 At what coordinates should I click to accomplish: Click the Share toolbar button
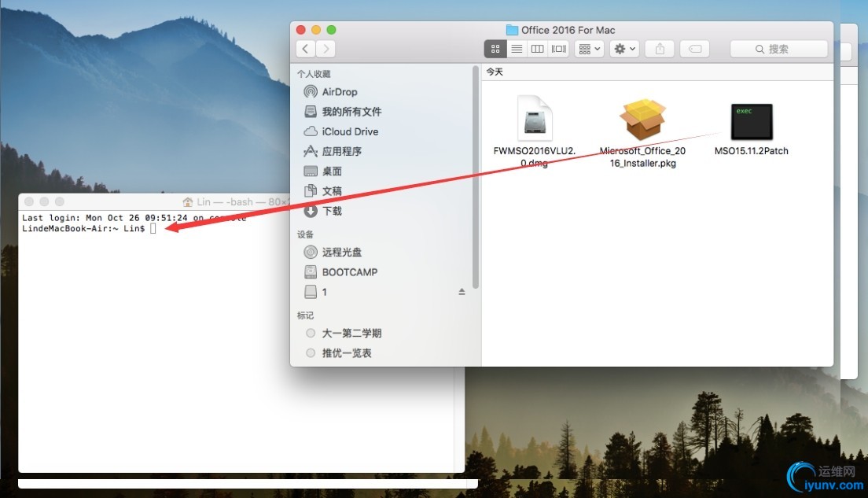coord(660,49)
